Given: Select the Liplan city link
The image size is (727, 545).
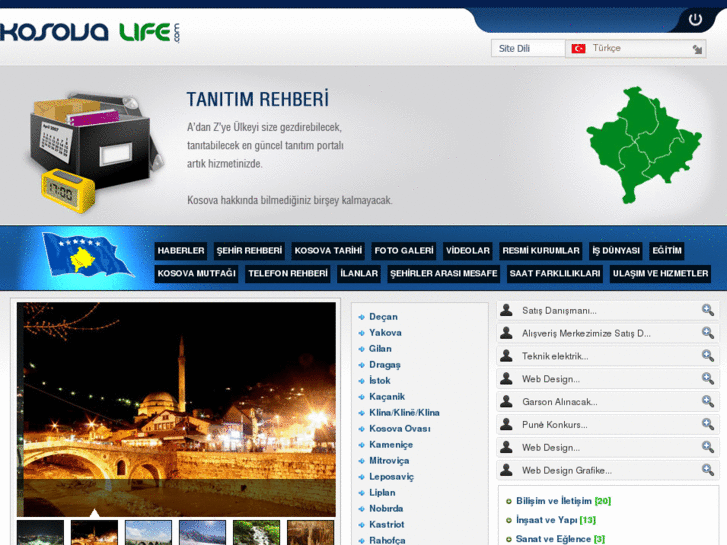Looking at the screenshot, I should point(382,493).
